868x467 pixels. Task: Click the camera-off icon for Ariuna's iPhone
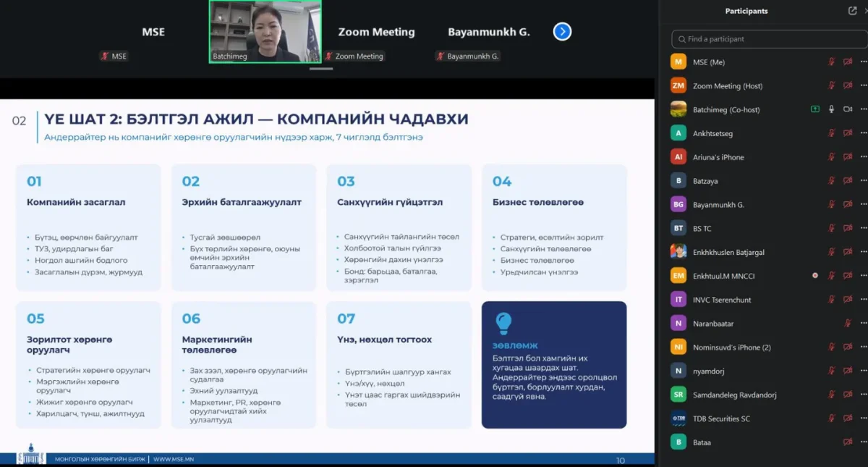click(x=848, y=157)
